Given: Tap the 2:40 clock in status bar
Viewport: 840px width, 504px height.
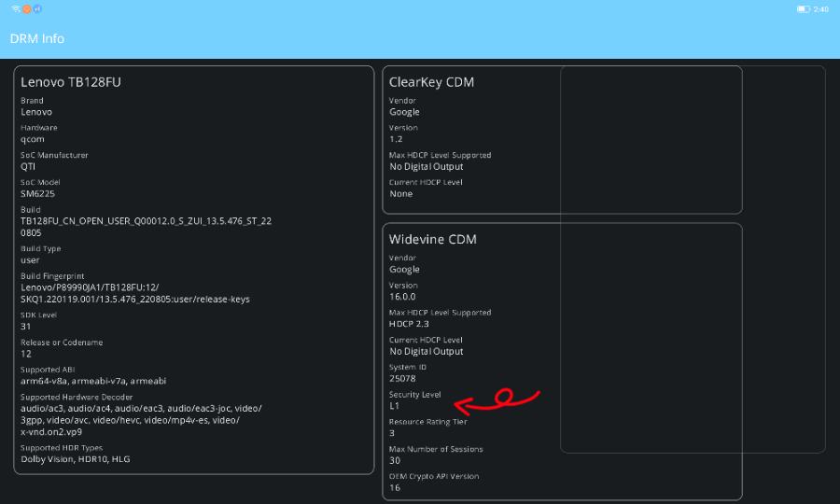Looking at the screenshot, I should tap(820, 9).
